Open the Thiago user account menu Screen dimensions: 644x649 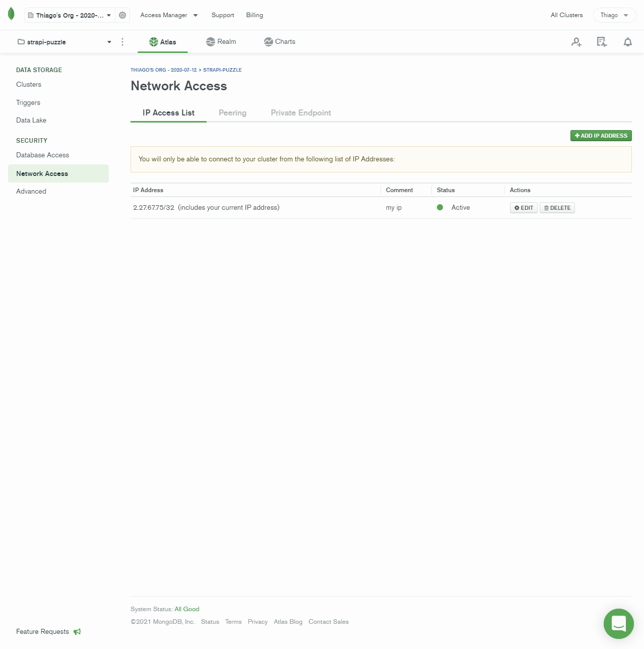pyautogui.click(x=614, y=15)
